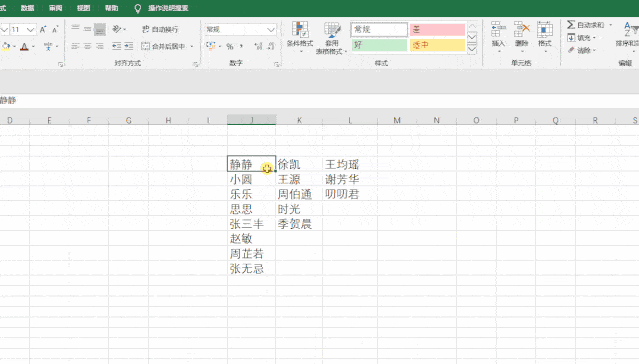Decrease the cell indent
639x364 pixels.
(x=116, y=46)
